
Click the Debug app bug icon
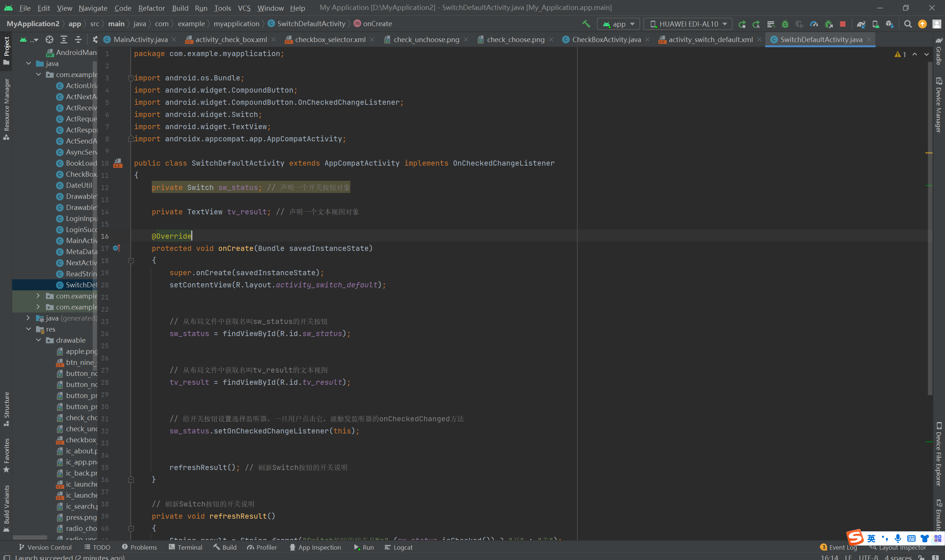(785, 24)
